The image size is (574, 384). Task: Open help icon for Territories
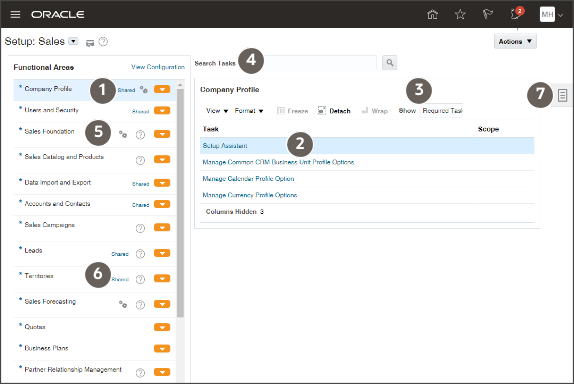click(140, 279)
